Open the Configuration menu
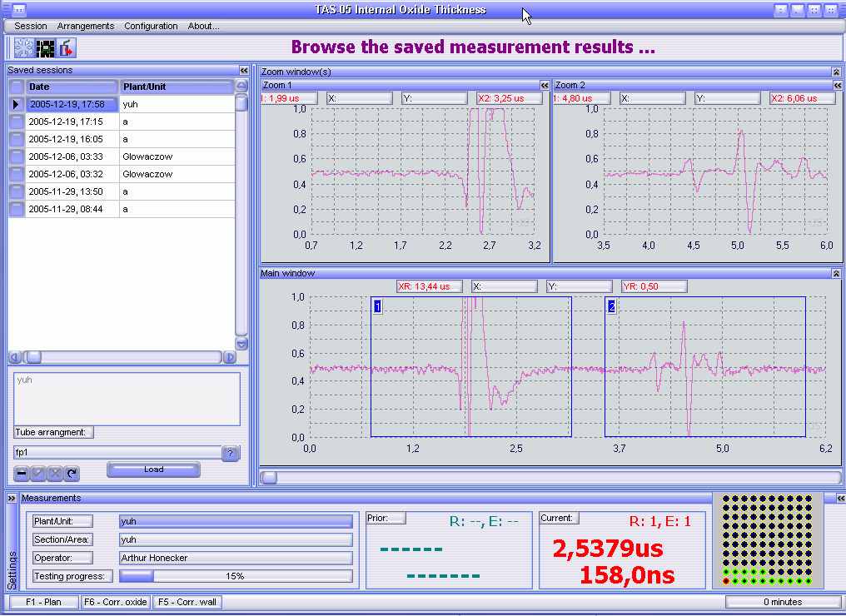Viewport: 846px width, 616px height. [151, 26]
